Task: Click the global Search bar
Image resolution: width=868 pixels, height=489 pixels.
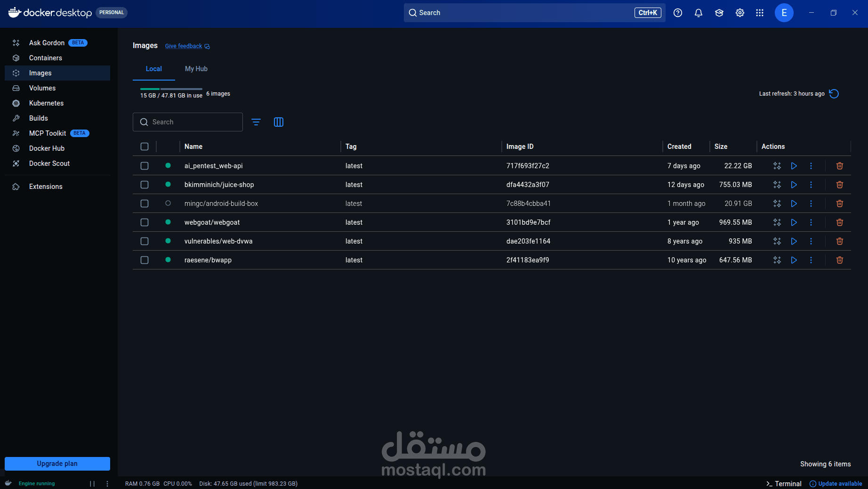Action: click(534, 13)
